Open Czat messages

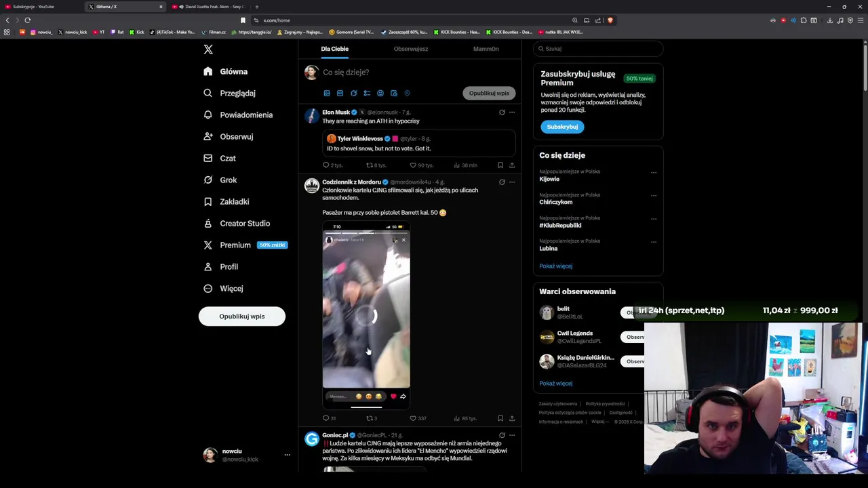[220, 158]
